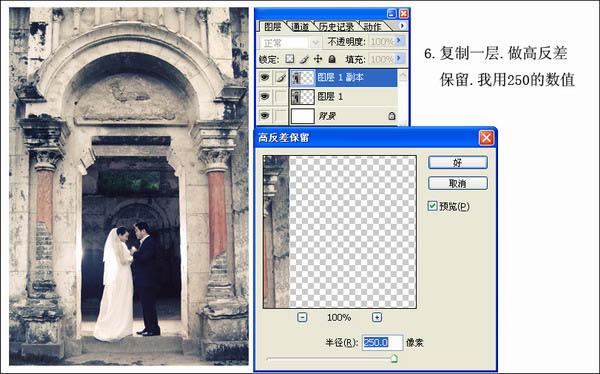
Task: Cancel with the 取消 button
Action: click(x=457, y=183)
